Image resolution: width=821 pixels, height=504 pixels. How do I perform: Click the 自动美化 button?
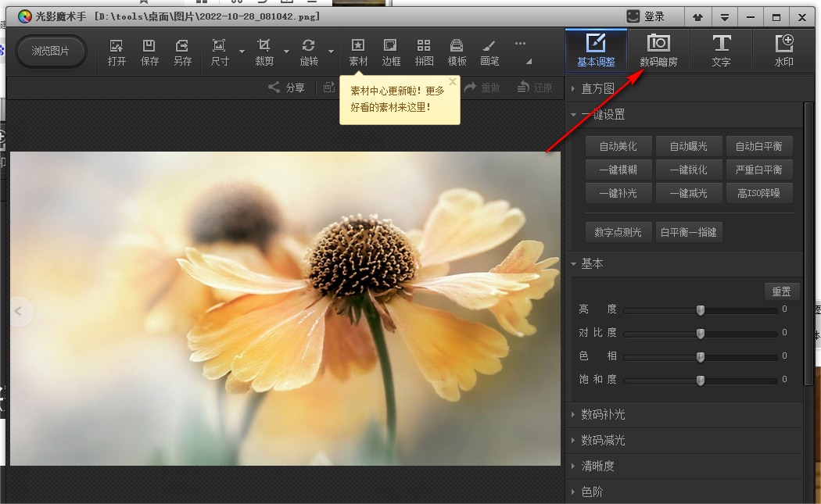(618, 146)
